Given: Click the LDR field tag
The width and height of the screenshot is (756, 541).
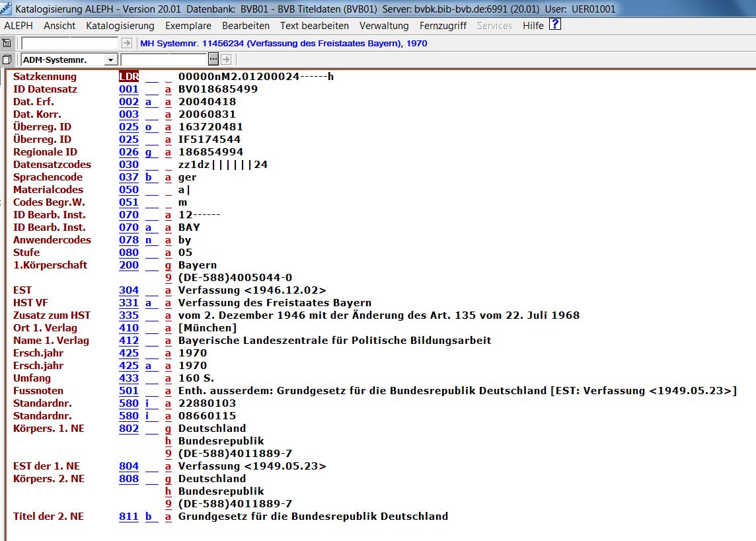Looking at the screenshot, I should point(129,77).
